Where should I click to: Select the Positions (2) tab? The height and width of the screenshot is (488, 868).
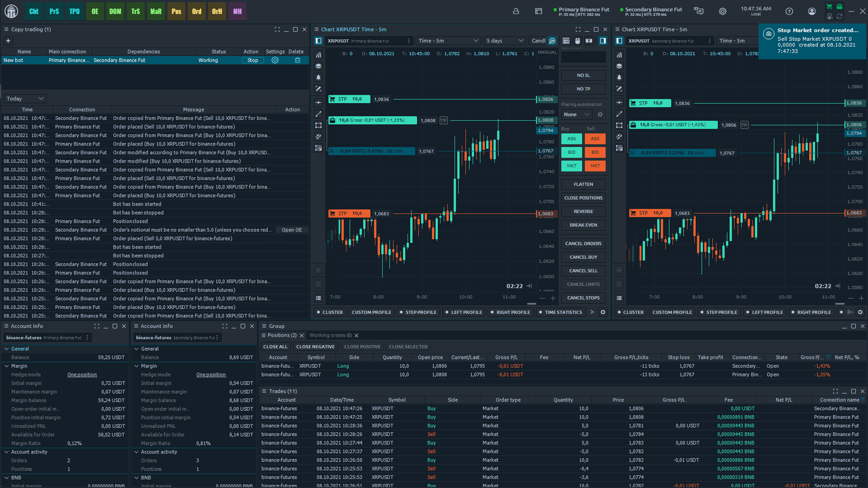coord(282,335)
